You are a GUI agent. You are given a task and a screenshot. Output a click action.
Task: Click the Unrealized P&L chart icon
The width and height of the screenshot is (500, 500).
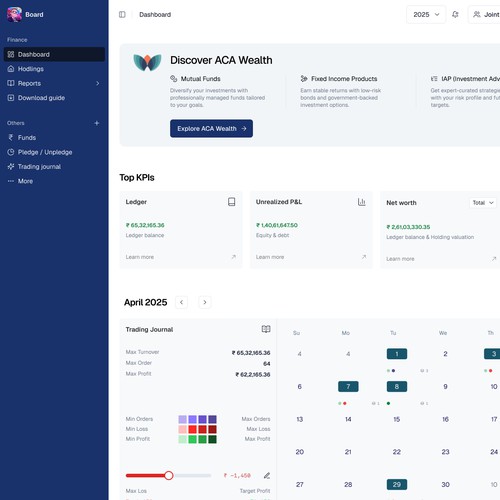pyautogui.click(x=362, y=202)
